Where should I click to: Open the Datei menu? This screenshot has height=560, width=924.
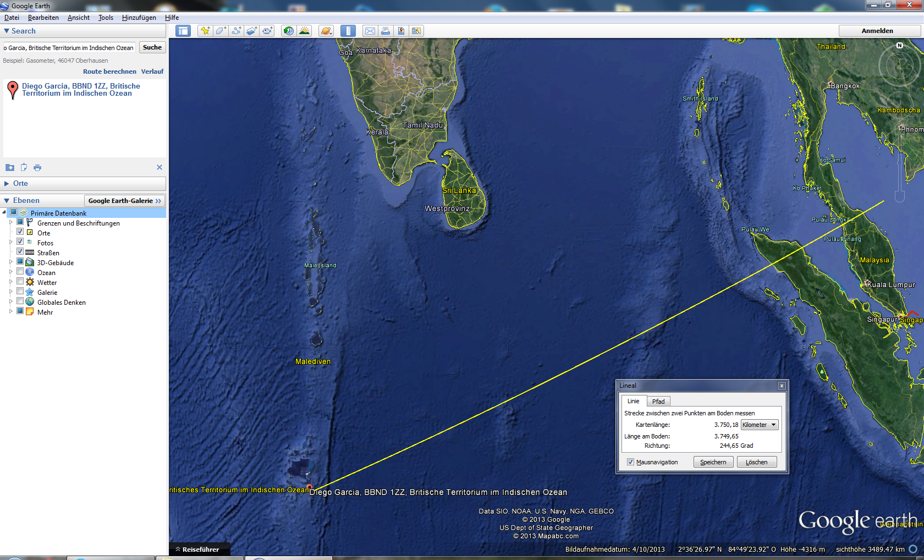click(x=12, y=18)
